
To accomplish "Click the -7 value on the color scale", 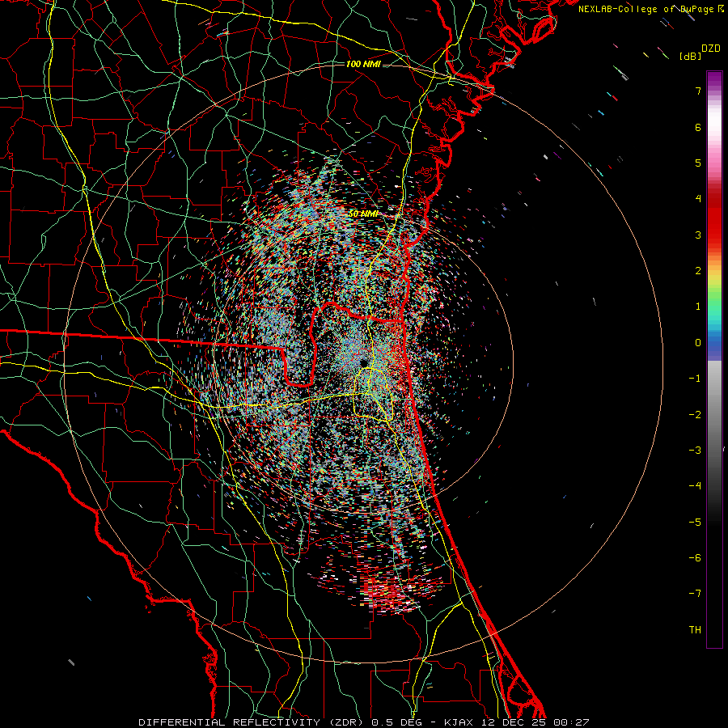I will pyautogui.click(x=695, y=594).
